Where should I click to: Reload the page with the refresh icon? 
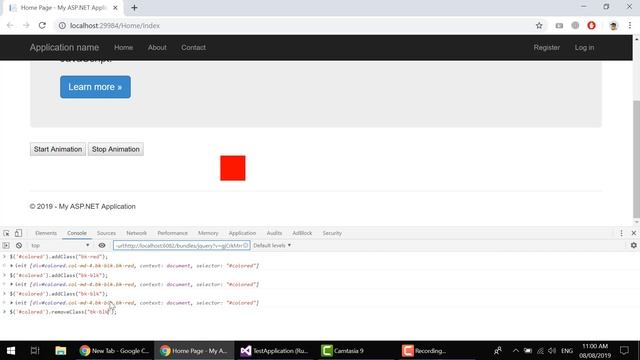click(42, 25)
